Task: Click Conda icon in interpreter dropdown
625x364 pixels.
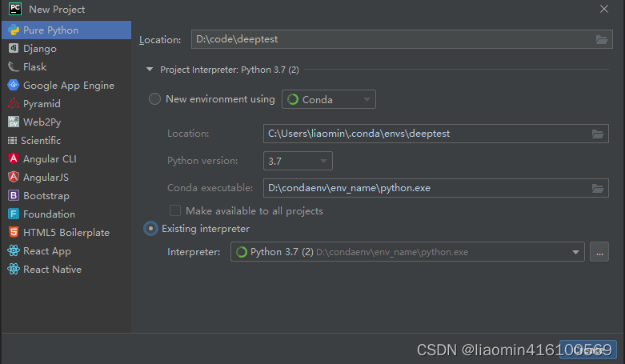Action: pos(242,252)
